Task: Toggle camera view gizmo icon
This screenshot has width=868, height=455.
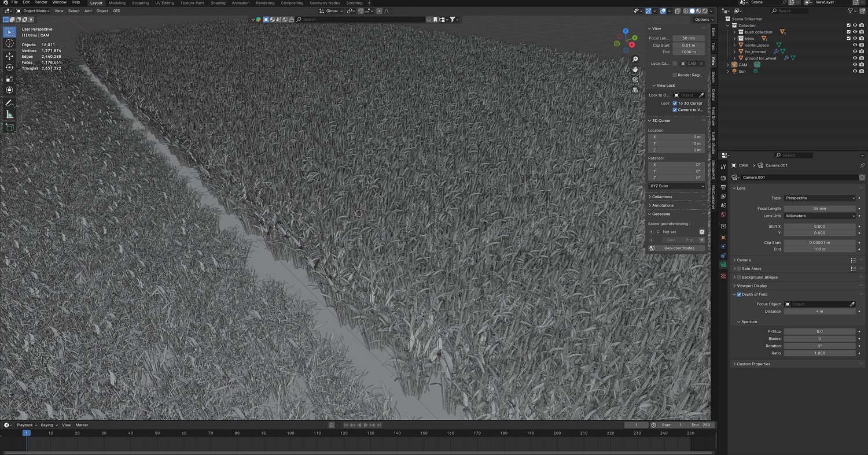Action: 635,80
